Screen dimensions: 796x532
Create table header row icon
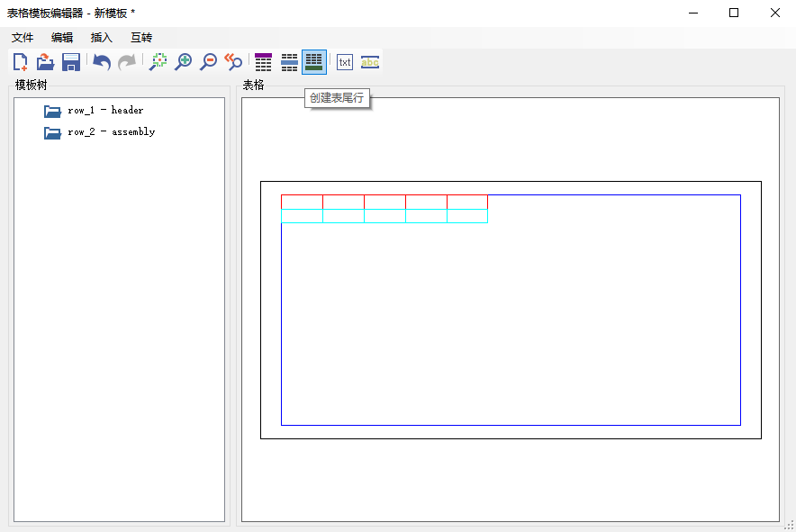264,62
